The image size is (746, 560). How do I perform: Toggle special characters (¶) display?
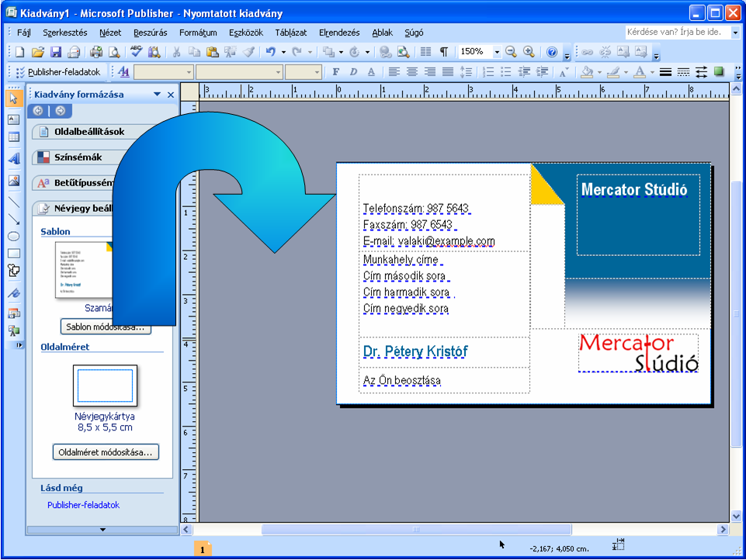click(x=443, y=52)
